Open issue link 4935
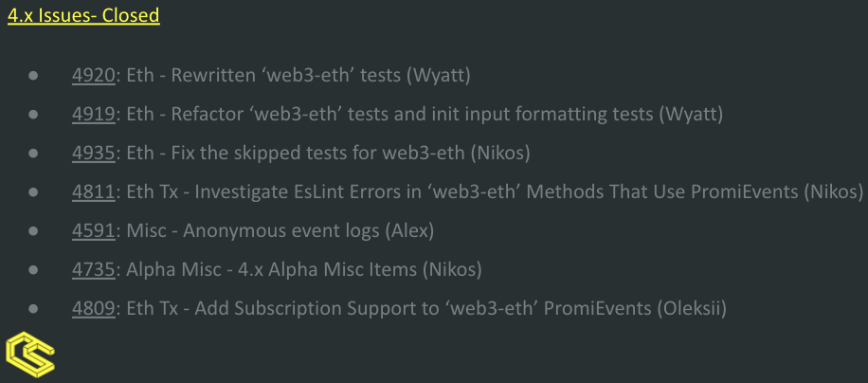 (94, 153)
